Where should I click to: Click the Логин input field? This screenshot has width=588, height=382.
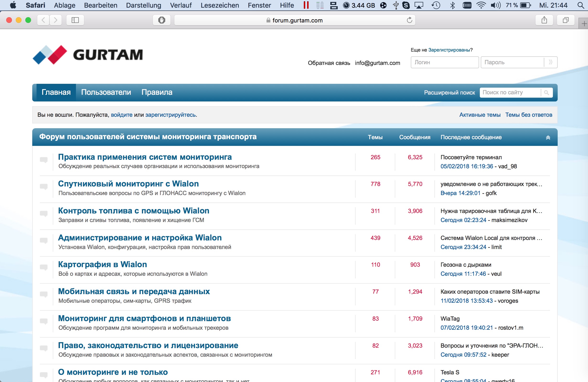tap(444, 62)
